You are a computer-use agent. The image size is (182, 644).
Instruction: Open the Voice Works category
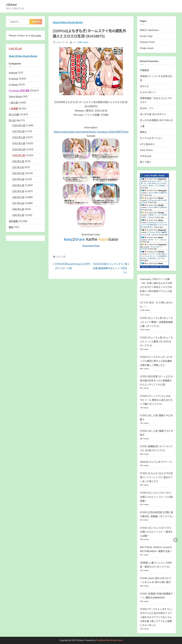15,96
